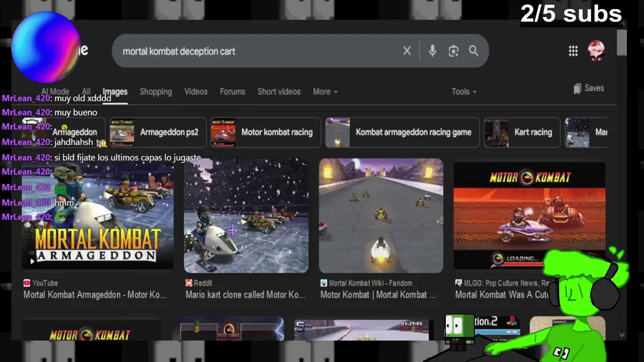Click the page vertical scrollbar thumb
Viewport: 644px width, 362px height.
click(x=622, y=43)
